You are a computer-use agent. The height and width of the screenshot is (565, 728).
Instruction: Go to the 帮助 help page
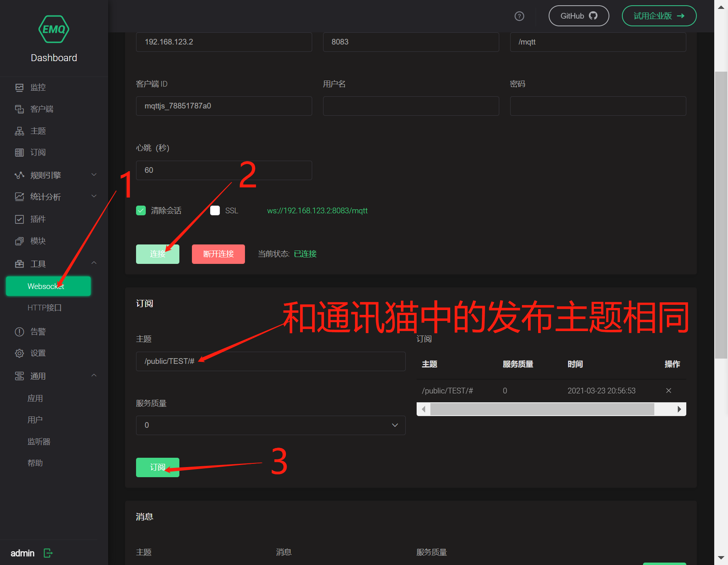35,463
